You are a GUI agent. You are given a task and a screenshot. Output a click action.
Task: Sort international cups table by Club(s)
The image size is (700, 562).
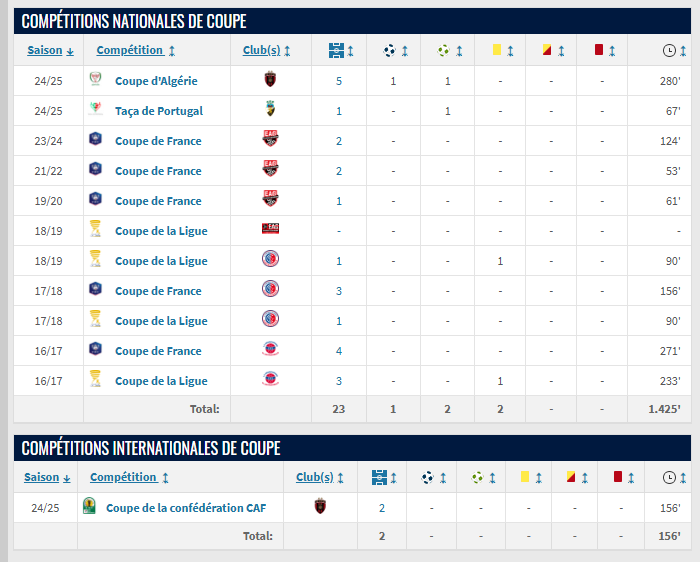click(x=315, y=477)
